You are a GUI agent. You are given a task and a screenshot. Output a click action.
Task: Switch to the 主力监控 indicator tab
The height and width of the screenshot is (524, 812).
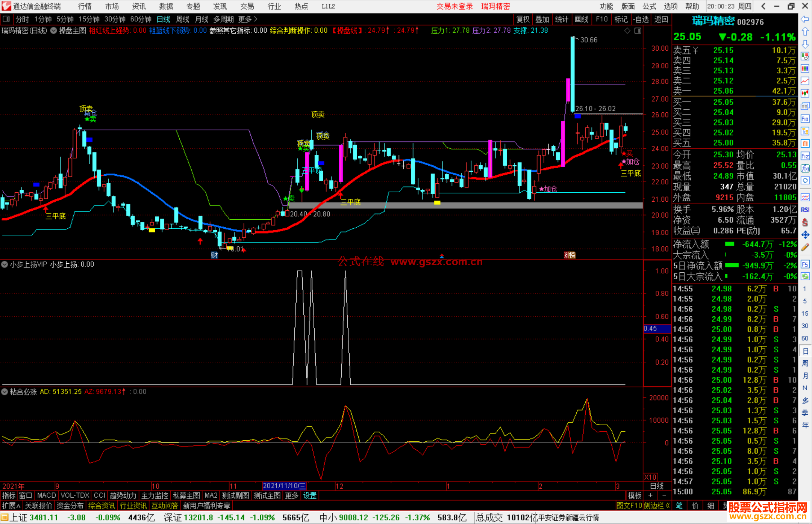tap(155, 495)
